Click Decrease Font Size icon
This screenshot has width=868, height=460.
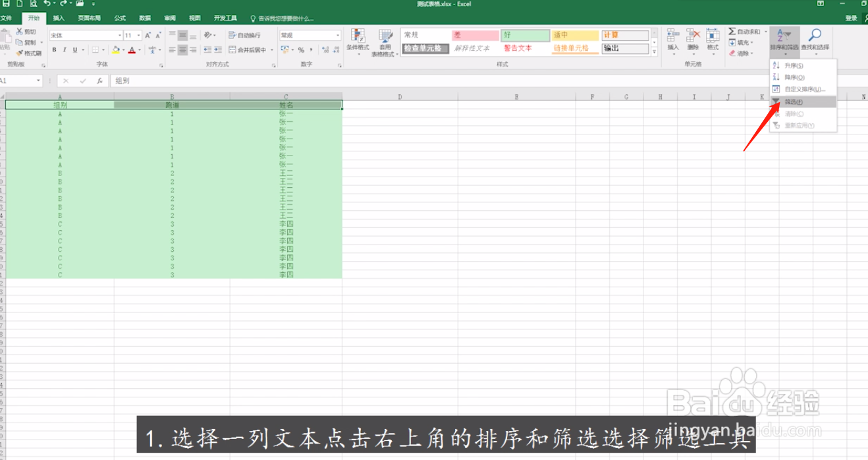pyautogui.click(x=158, y=36)
